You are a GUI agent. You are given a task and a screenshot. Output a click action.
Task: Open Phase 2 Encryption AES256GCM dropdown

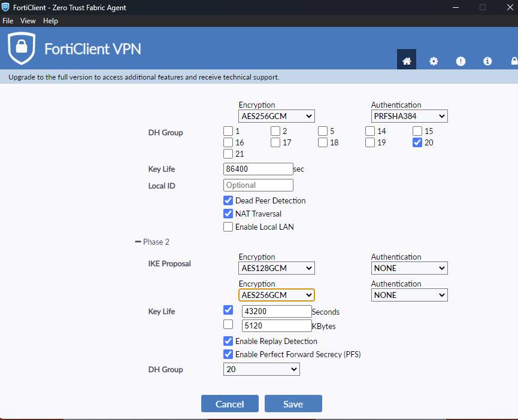tap(277, 295)
